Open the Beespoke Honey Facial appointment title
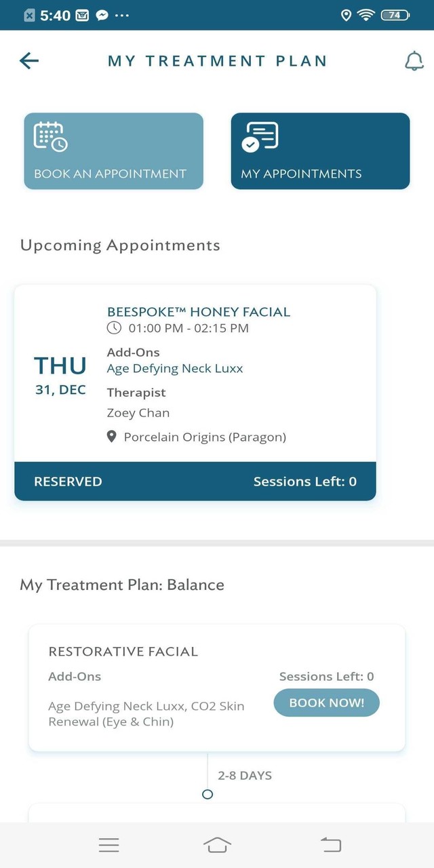434x868 pixels. click(199, 312)
